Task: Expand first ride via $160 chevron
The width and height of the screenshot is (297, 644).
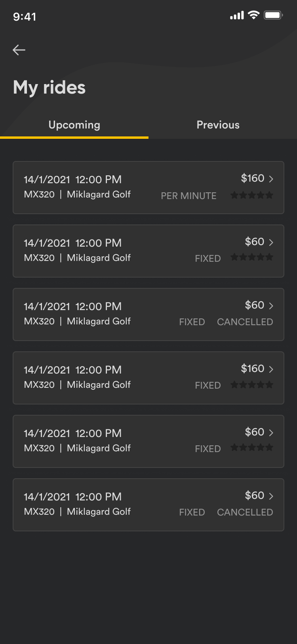Action: click(x=271, y=179)
